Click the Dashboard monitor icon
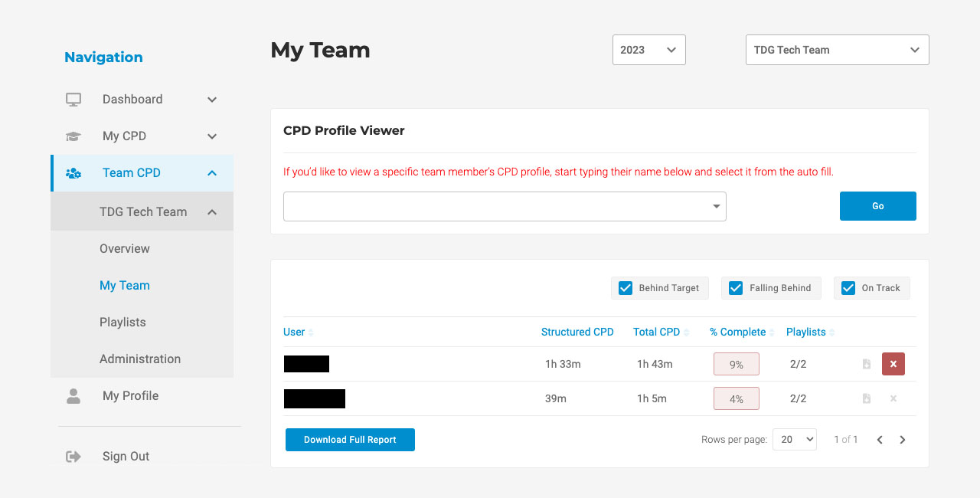 [x=73, y=99]
